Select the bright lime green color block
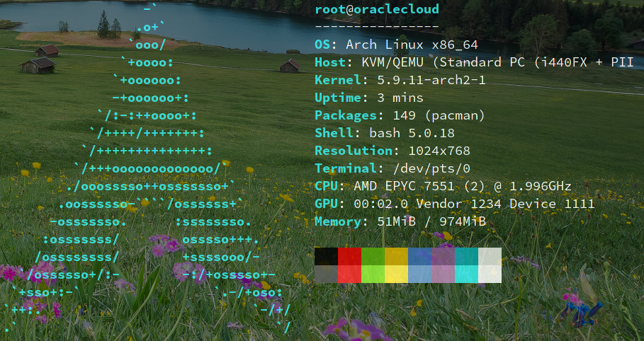Screen dimensions: 644x341 373,274
